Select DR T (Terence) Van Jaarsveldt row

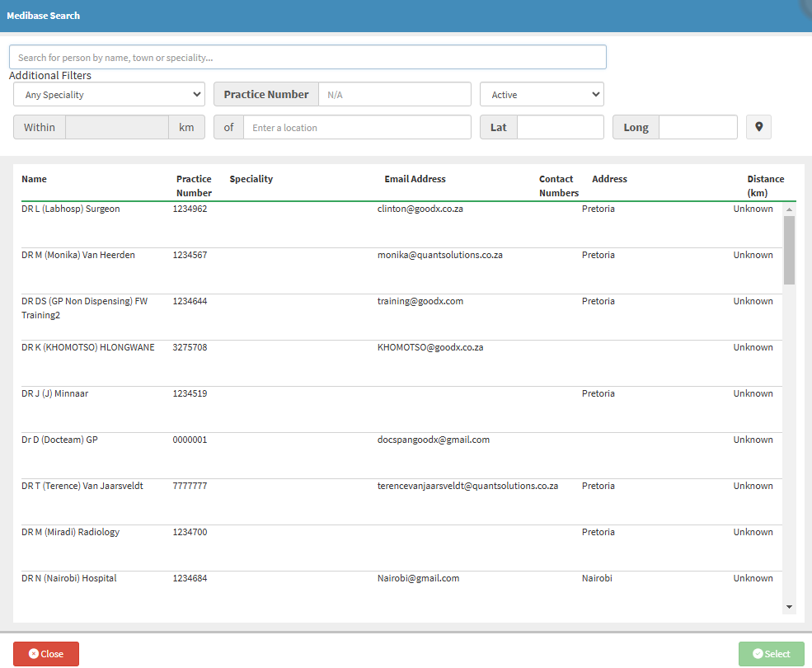tap(82, 487)
